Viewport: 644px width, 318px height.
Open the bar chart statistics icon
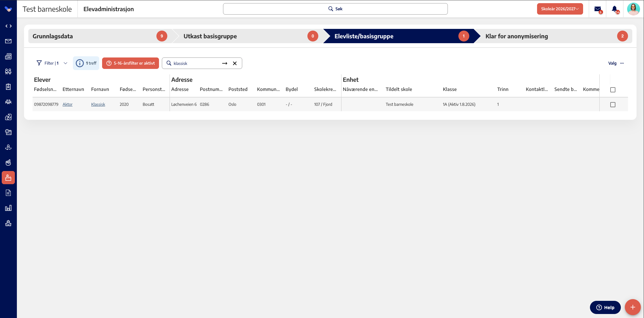click(x=8, y=208)
